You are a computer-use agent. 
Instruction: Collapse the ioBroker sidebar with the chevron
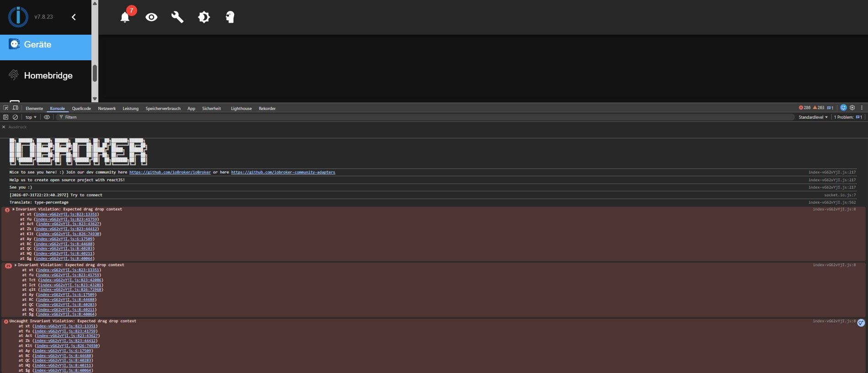click(x=74, y=17)
